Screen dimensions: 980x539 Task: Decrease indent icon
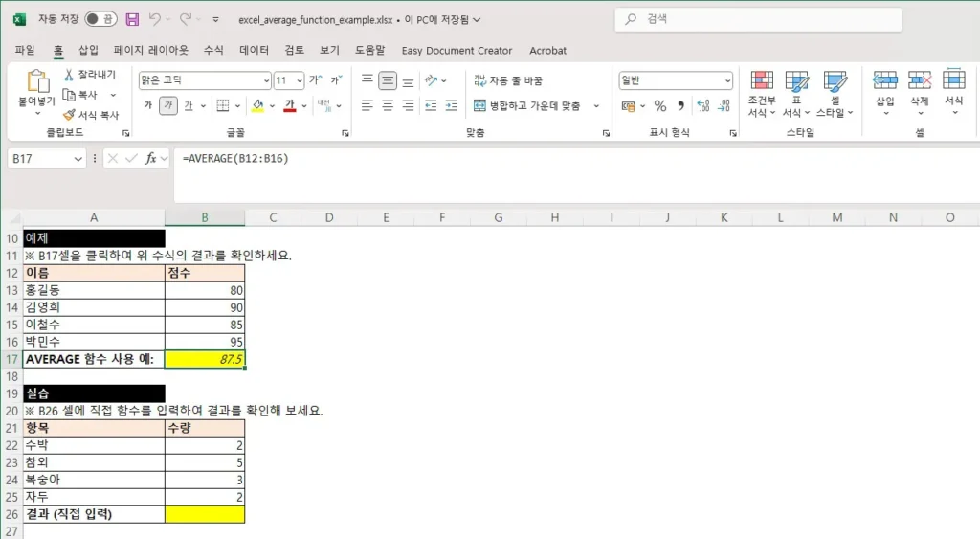[431, 105]
